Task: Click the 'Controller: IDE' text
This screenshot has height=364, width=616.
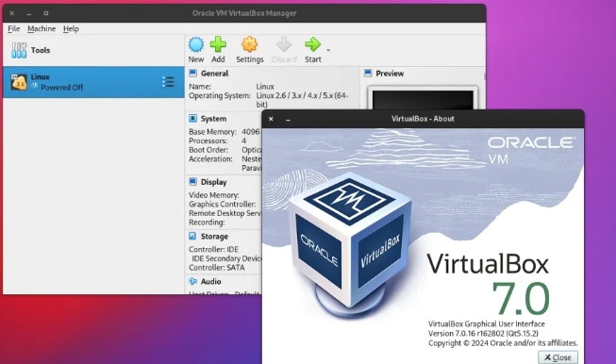Action: pyautogui.click(x=213, y=249)
